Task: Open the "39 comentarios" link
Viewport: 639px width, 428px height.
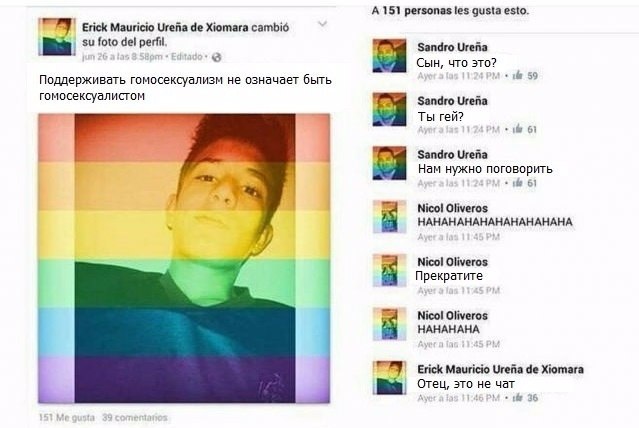Action: (x=134, y=417)
